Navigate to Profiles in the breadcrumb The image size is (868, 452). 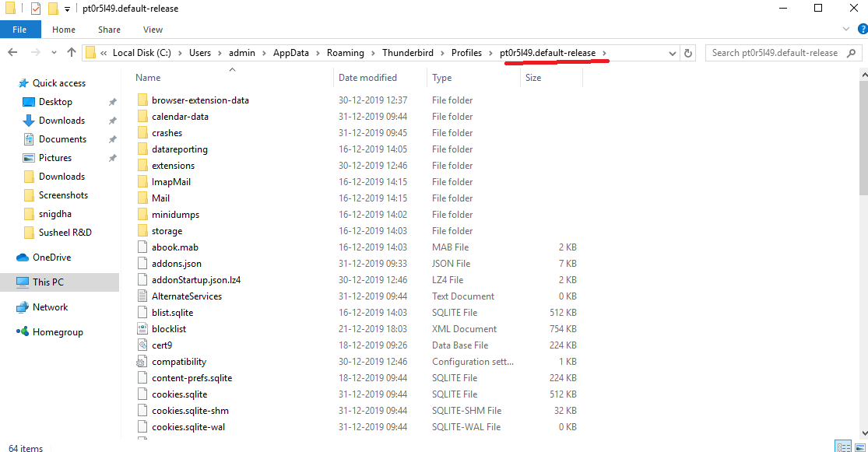point(466,53)
